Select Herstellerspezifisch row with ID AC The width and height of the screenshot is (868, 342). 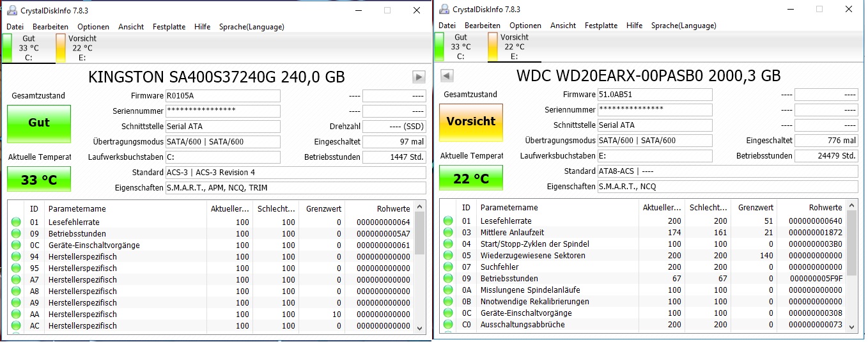[x=211, y=326]
